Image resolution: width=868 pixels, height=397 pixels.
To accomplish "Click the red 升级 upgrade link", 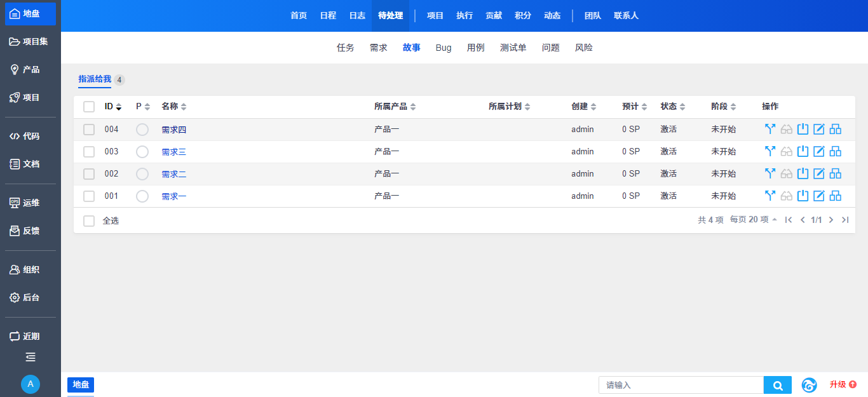I will coord(843,385).
